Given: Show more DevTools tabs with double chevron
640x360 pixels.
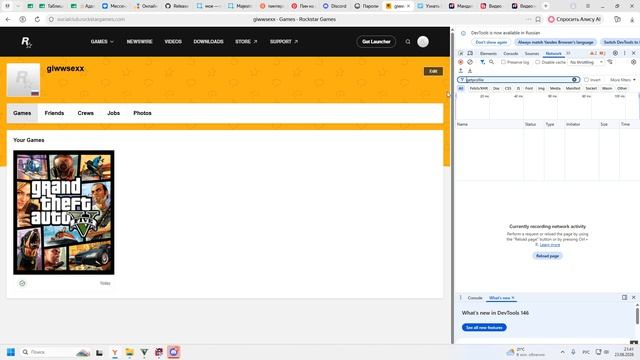Looking at the screenshot, I should (x=568, y=53).
